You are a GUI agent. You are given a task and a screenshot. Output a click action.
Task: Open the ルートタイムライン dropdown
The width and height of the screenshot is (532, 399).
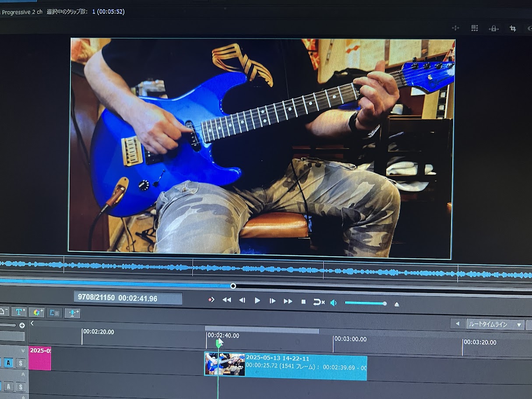pyautogui.click(x=495, y=325)
